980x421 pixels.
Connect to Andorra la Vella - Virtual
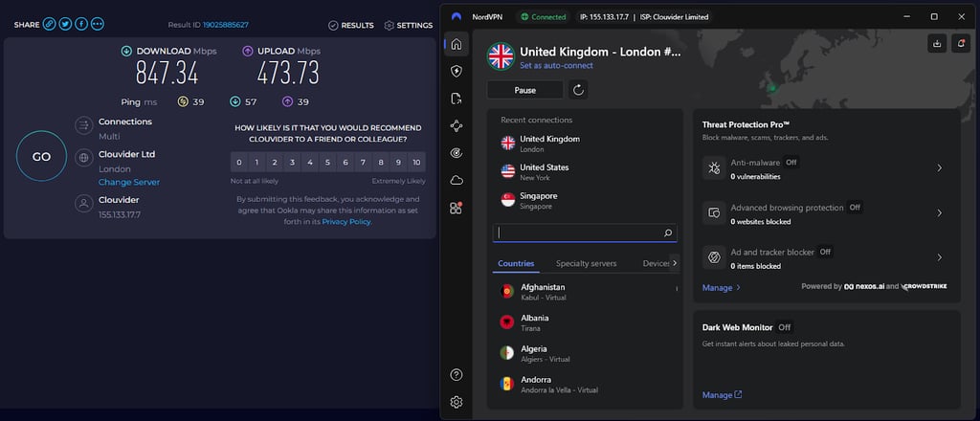pyautogui.click(x=585, y=384)
